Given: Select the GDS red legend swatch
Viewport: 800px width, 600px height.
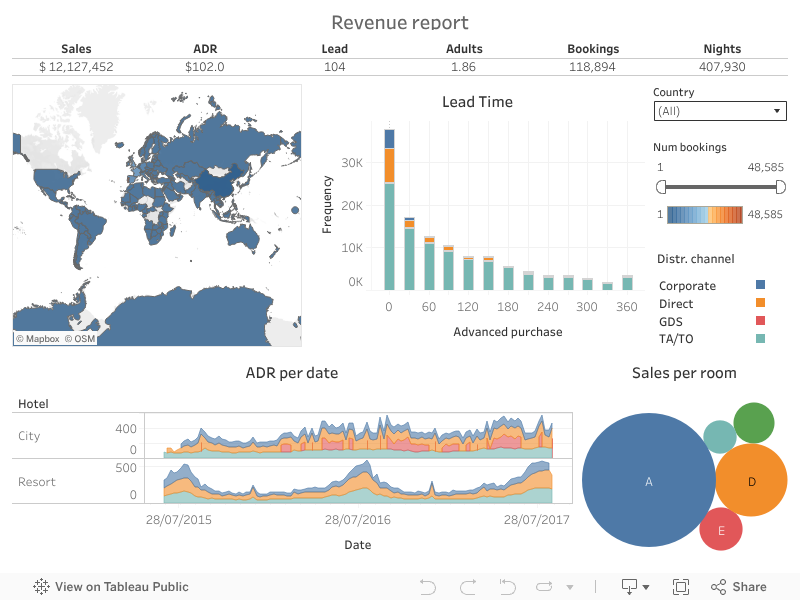Looking at the screenshot, I should tap(760, 320).
